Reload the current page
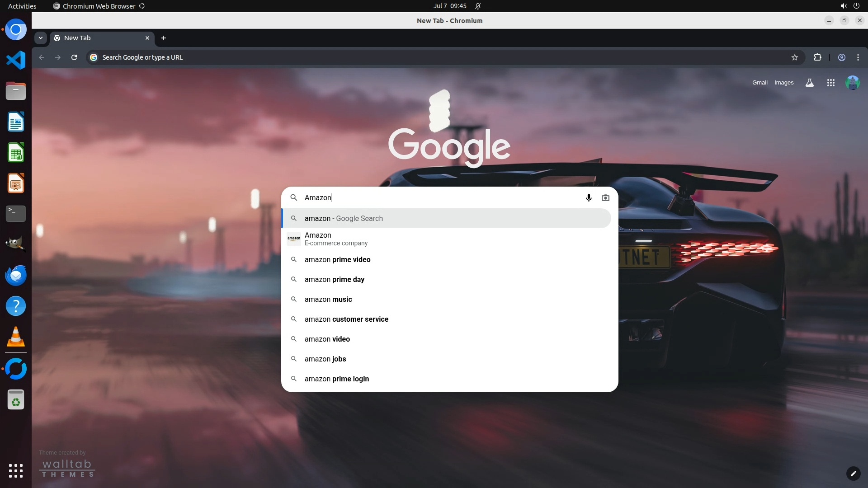Image resolution: width=868 pixels, height=488 pixels. [74, 57]
